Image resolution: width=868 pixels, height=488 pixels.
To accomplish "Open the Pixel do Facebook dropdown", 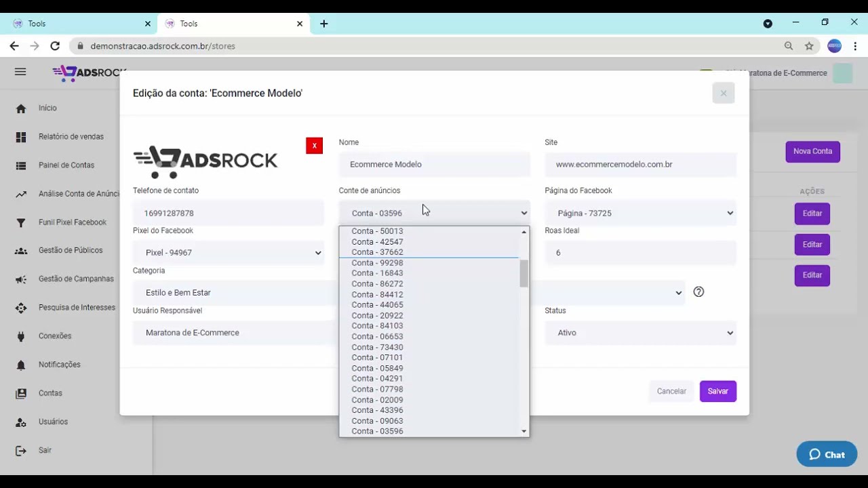I will click(229, 253).
